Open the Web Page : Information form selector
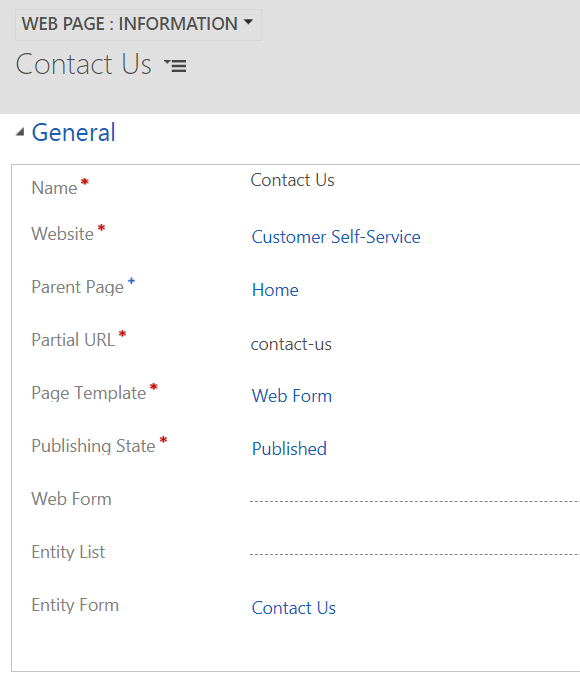 138,24
